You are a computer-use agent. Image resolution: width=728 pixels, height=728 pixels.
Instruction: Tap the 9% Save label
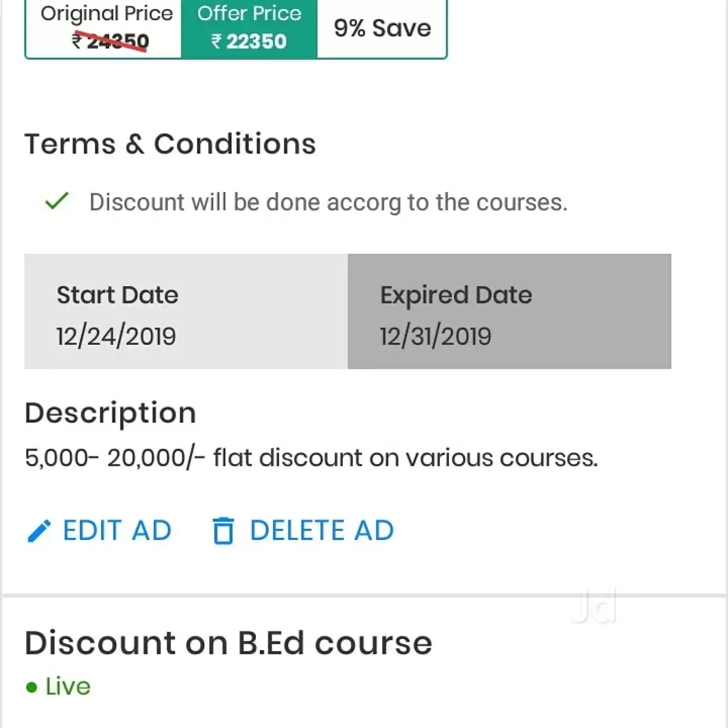coord(382,28)
